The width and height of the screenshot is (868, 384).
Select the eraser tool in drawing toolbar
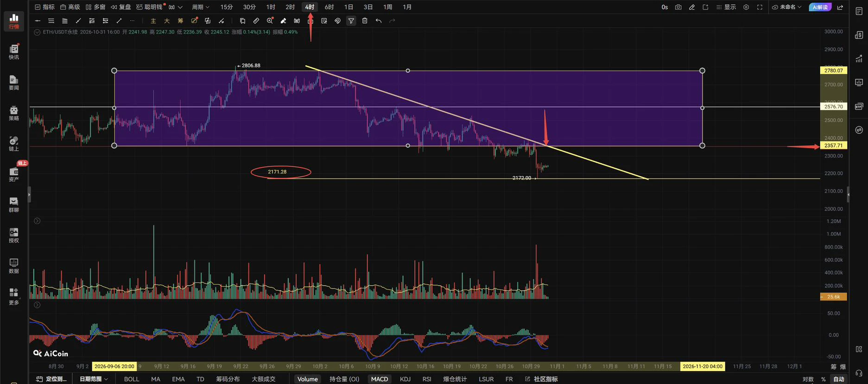pos(283,20)
